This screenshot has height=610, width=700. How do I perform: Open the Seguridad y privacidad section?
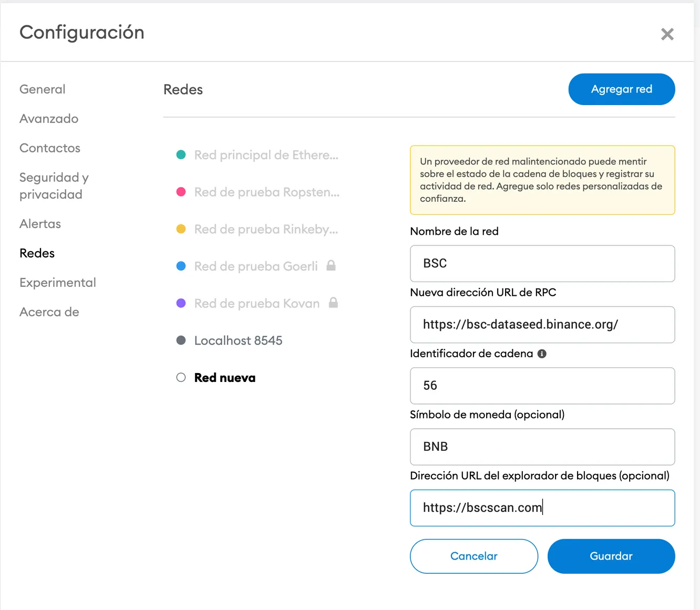(54, 185)
